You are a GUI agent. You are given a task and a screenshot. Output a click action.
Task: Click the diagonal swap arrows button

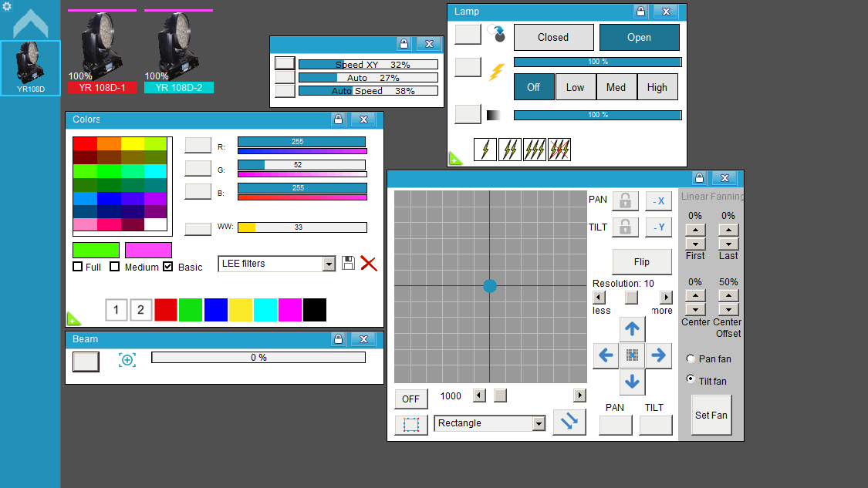(569, 422)
